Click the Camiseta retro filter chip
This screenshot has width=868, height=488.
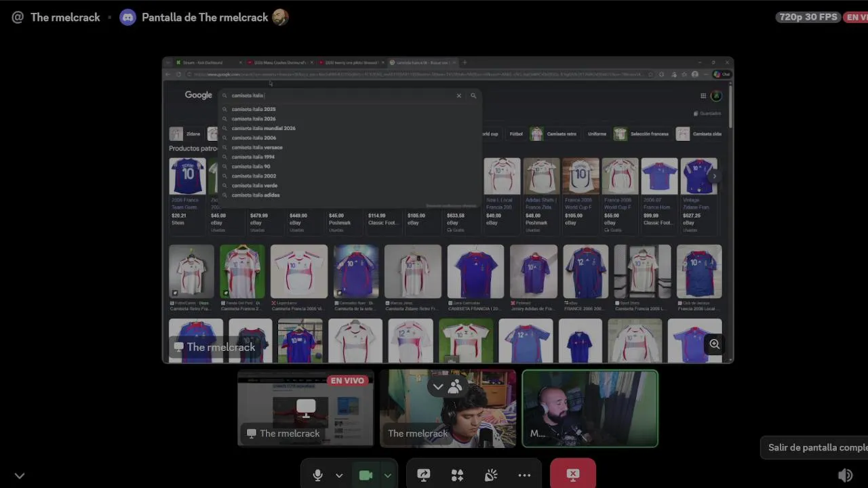point(554,134)
